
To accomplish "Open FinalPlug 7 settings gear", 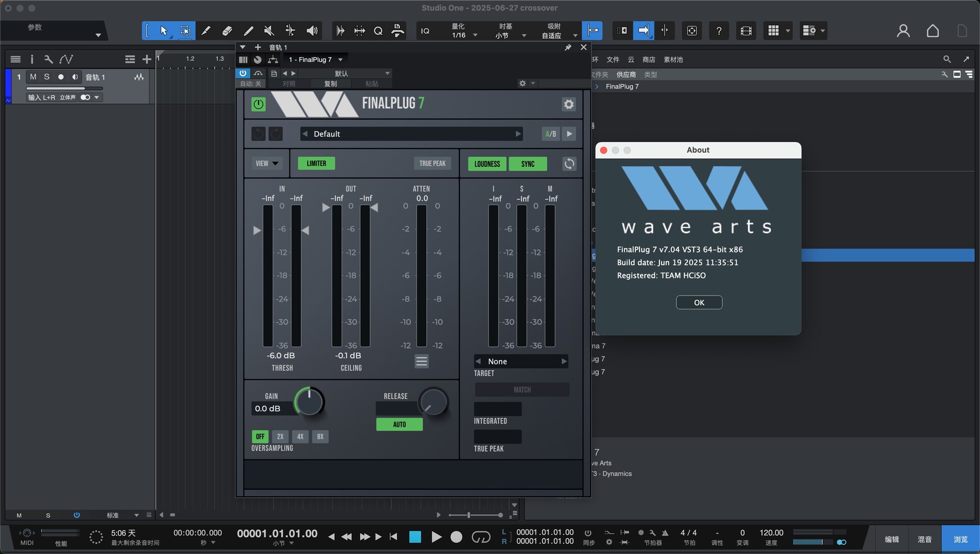I will 569,104.
